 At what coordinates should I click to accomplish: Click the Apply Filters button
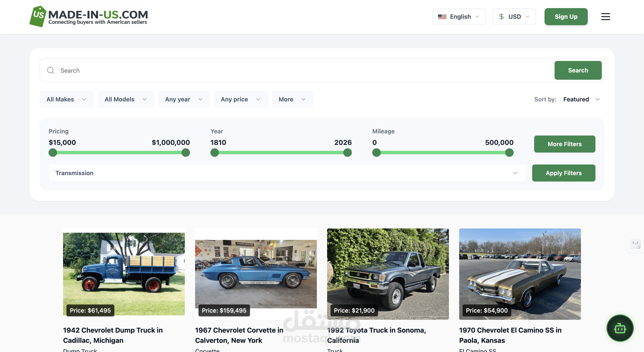pos(563,173)
